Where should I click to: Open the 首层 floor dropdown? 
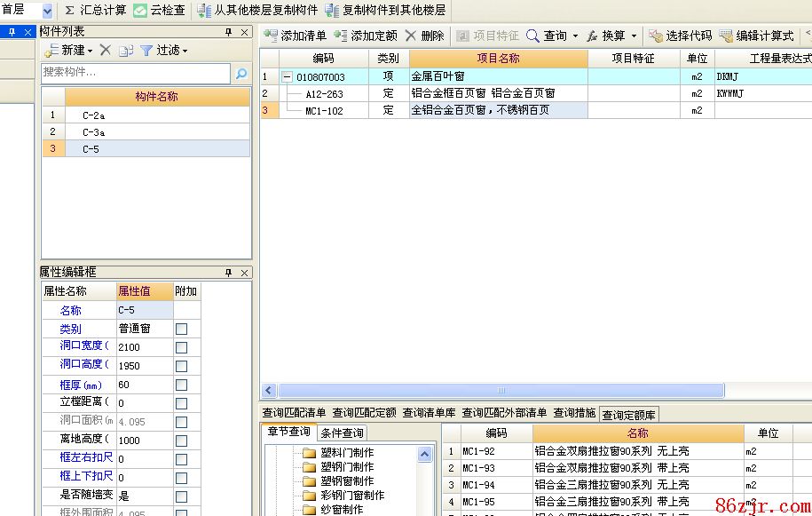point(47,11)
